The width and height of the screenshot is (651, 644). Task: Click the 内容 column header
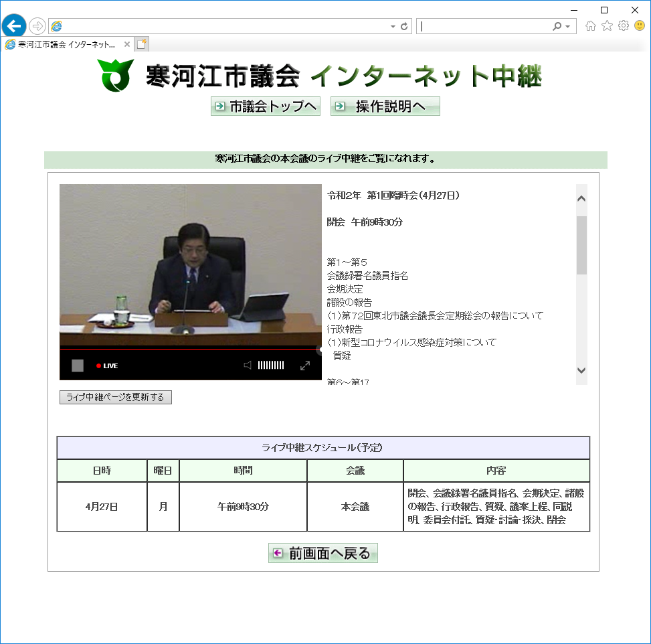pyautogui.click(x=496, y=471)
